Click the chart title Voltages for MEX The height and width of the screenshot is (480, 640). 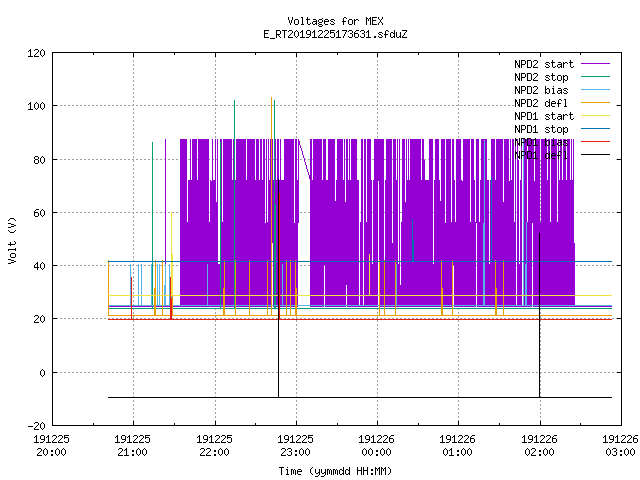335,21
